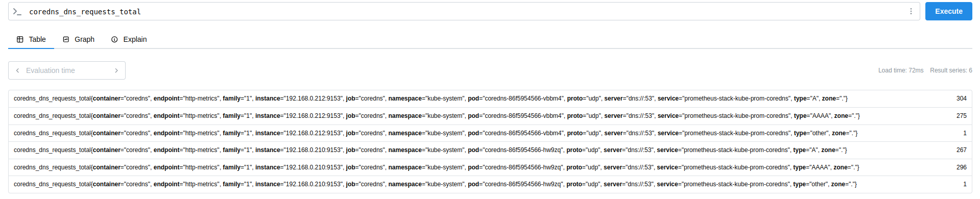Image resolution: width=980 pixels, height=199 pixels.
Task: Click the Graph tab chart icon
Action: tap(66, 39)
